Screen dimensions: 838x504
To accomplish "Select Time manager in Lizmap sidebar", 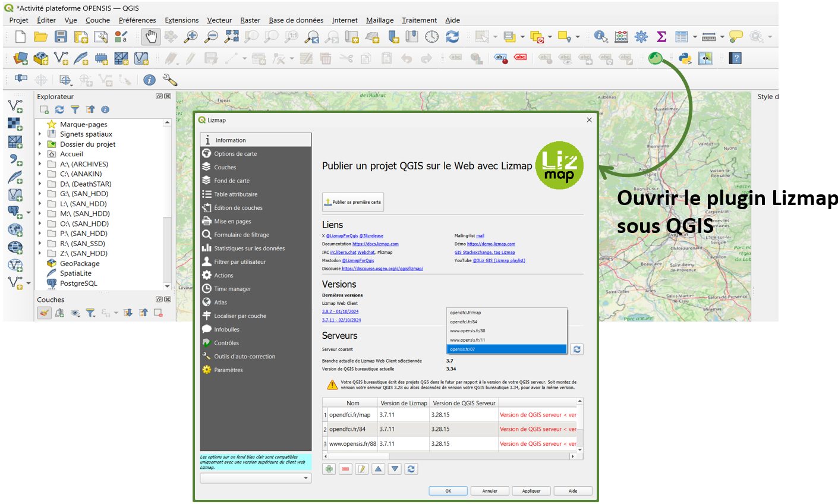I will tap(232, 289).
